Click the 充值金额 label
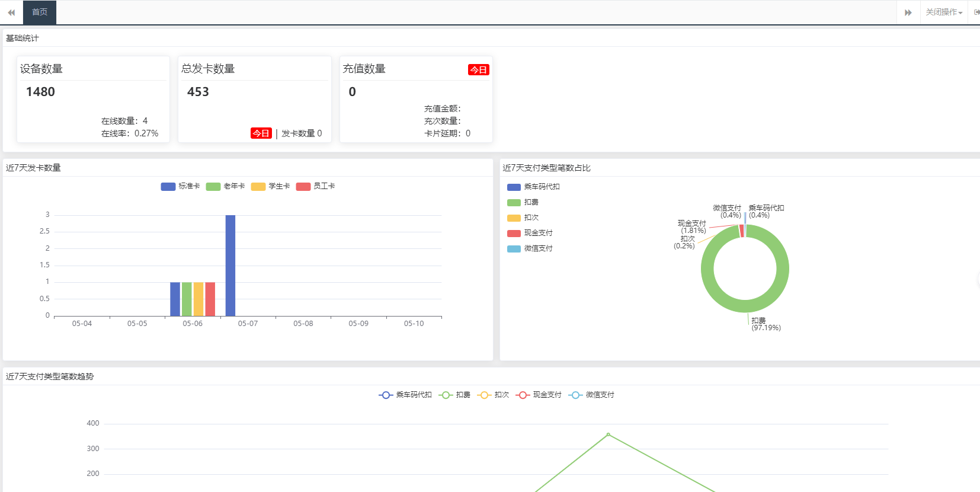The height and width of the screenshot is (492, 980). (x=442, y=108)
